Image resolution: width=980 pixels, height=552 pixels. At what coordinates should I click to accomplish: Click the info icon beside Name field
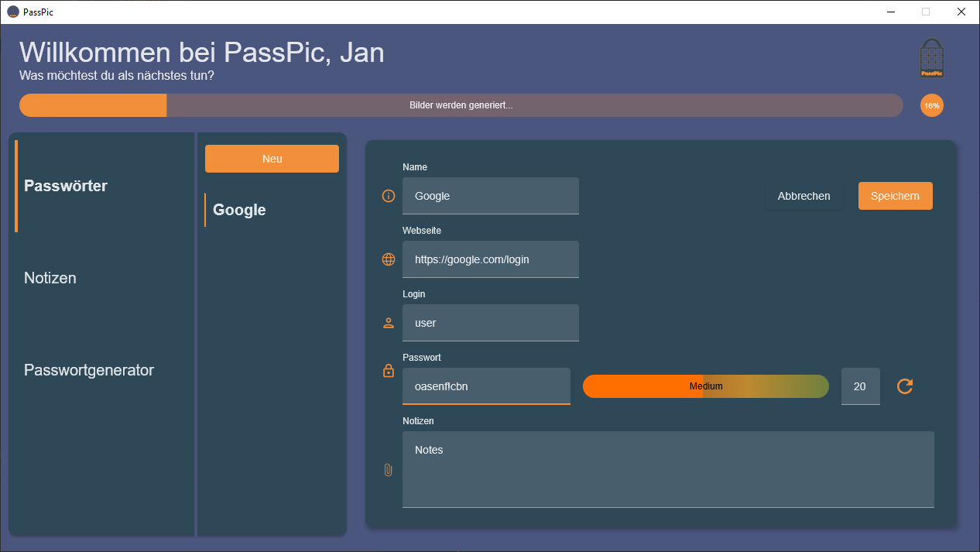point(389,196)
